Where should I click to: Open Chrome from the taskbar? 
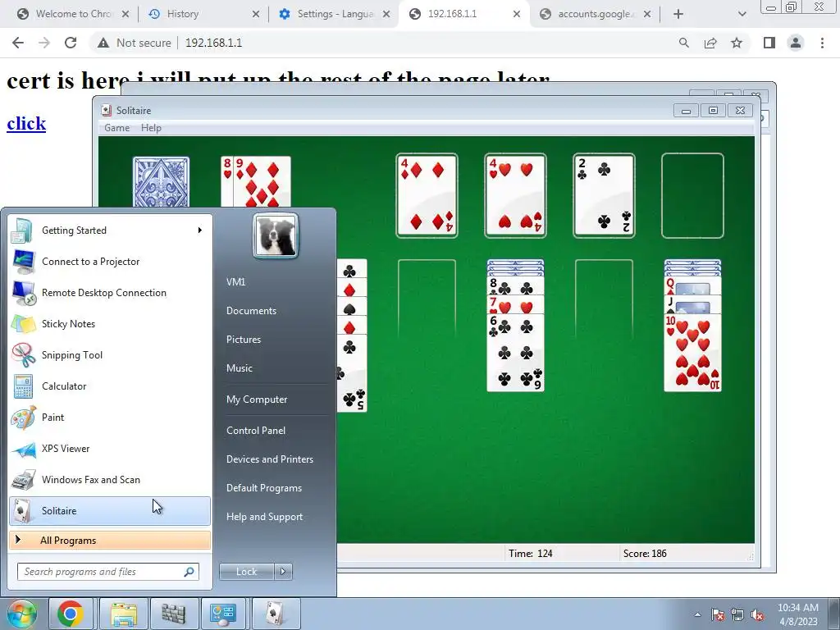point(71,614)
